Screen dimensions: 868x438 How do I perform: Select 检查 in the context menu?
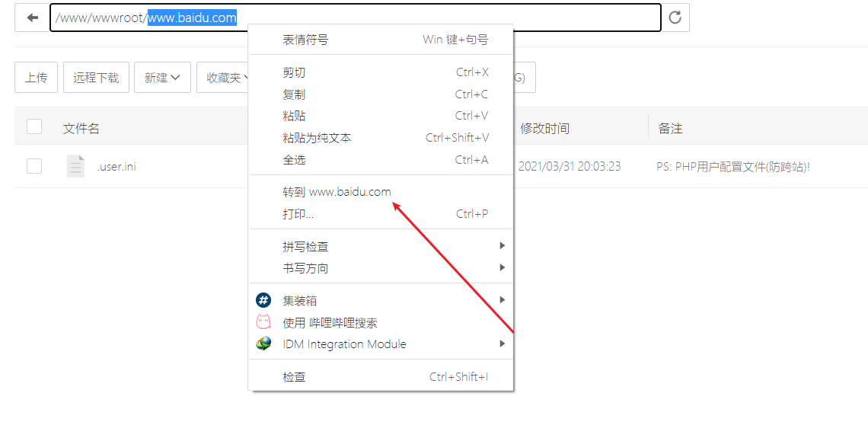coord(381,376)
